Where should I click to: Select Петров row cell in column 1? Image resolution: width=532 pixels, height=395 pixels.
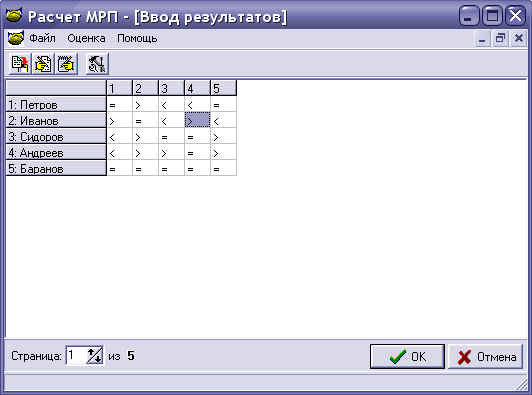(119, 104)
